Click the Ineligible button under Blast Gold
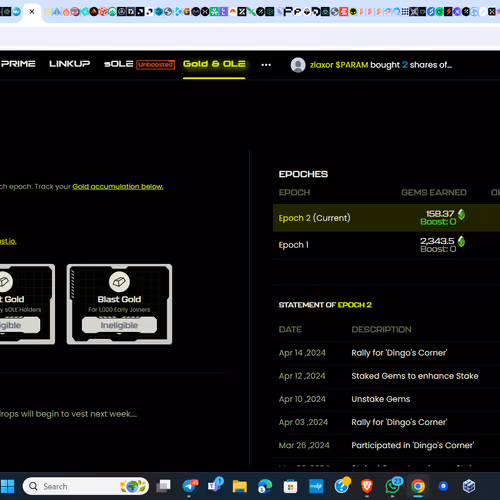This screenshot has height=500, width=500. (119, 325)
